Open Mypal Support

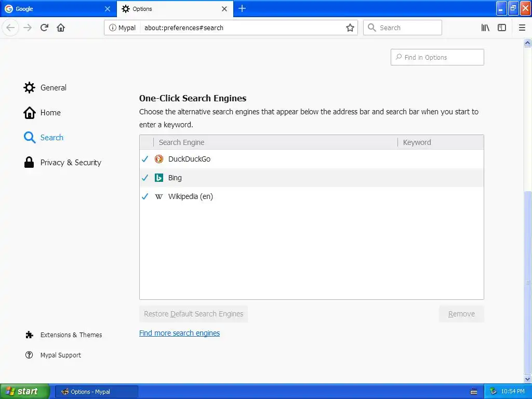54,355
